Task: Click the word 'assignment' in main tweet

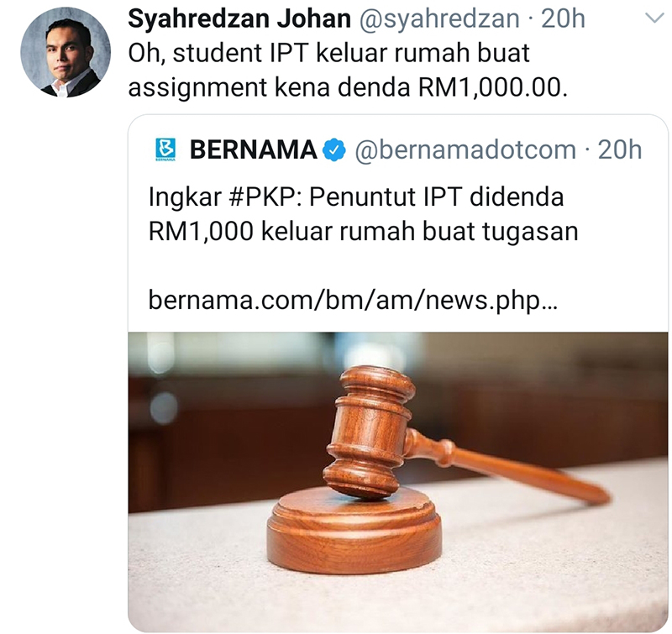Action: pos(197,88)
